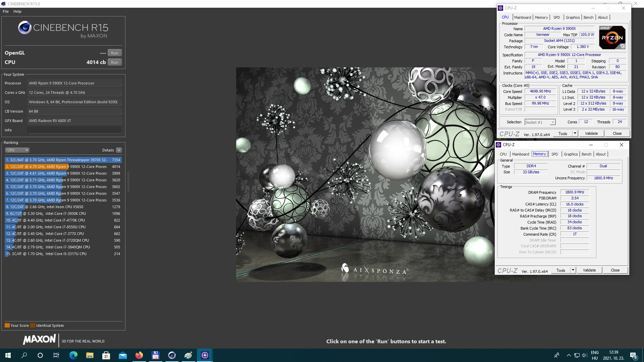Open the CPU ranking dropdown
This screenshot has width=644, height=362.
coord(17,150)
